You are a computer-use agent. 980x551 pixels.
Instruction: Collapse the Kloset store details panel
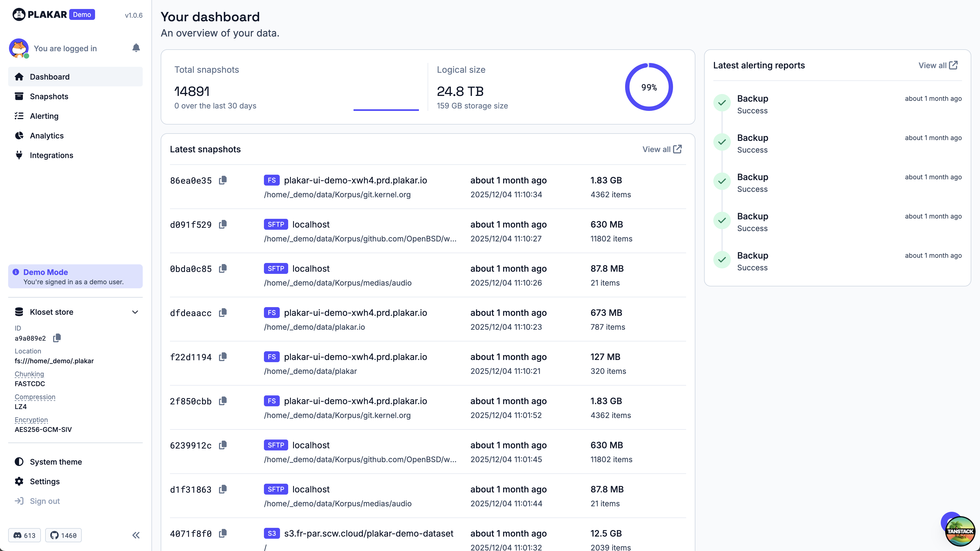pos(135,312)
